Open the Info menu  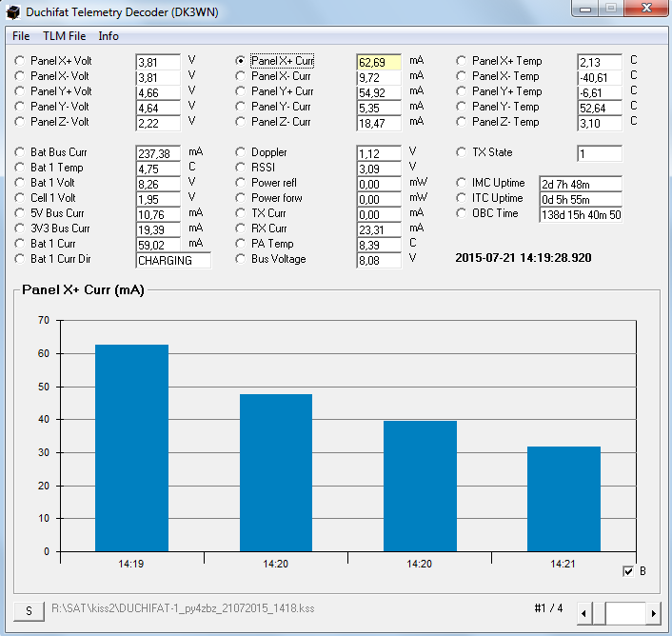click(x=109, y=36)
